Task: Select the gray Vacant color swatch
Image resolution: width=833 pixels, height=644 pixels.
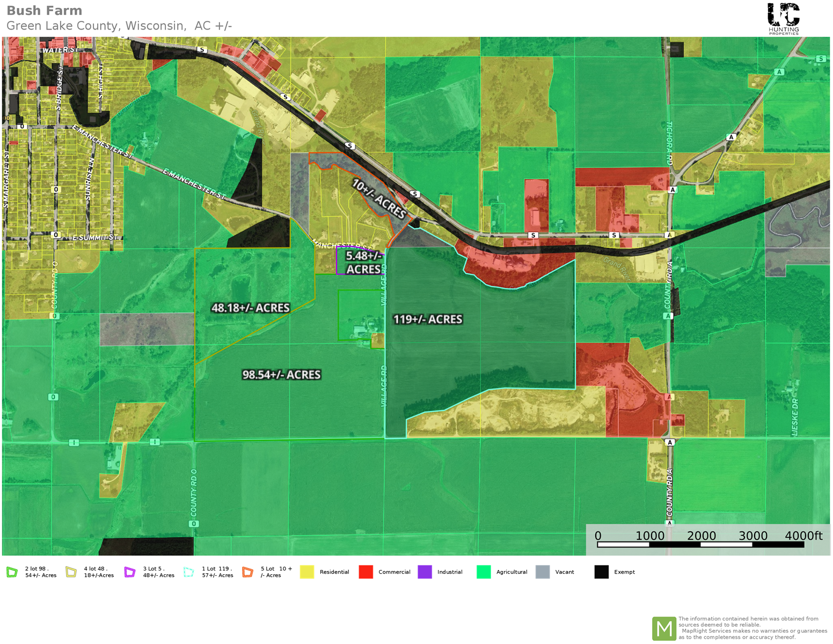Action: pos(543,572)
